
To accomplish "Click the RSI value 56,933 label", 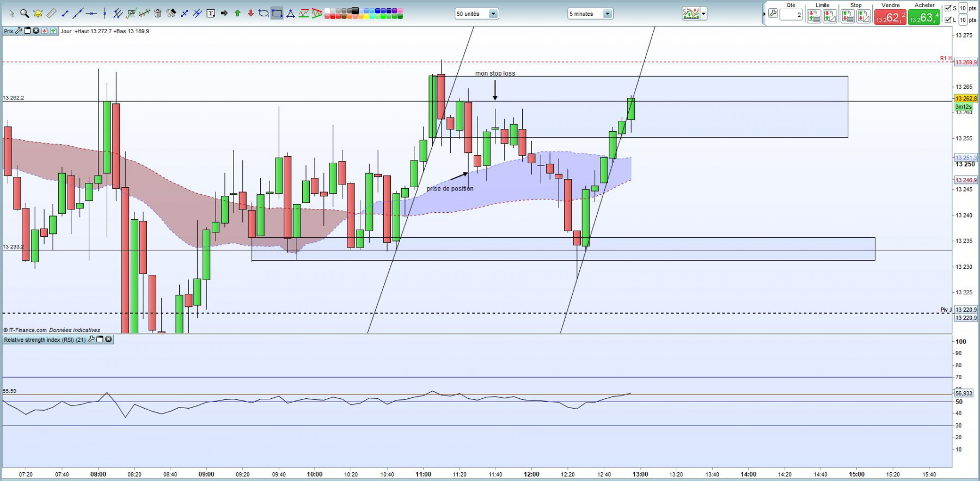I will (964, 393).
